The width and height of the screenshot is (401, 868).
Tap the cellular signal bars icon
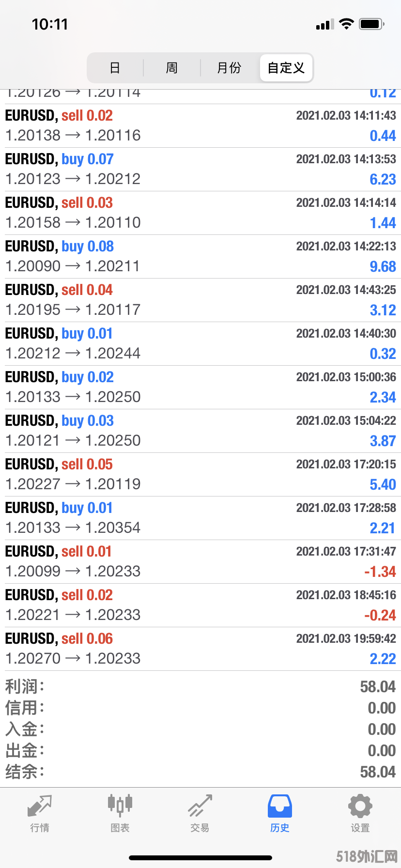click(x=325, y=24)
